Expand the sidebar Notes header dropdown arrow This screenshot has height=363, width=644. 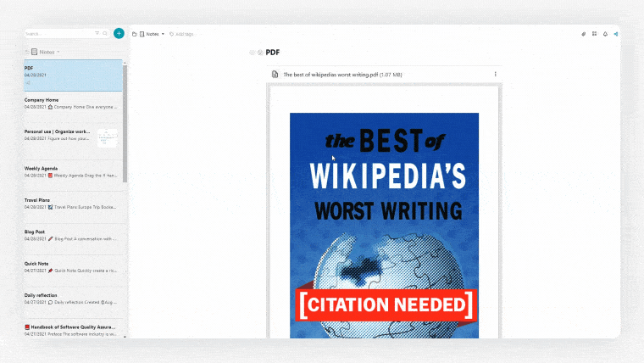pyautogui.click(x=58, y=53)
